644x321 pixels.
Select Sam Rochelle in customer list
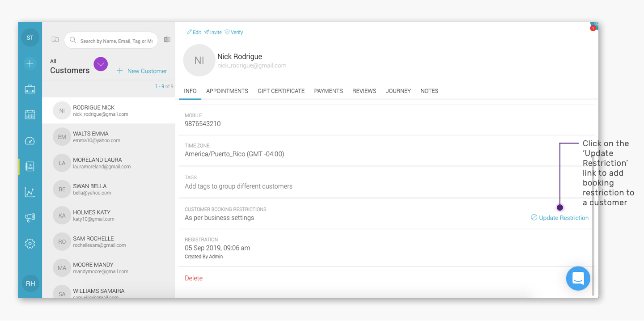[109, 241]
